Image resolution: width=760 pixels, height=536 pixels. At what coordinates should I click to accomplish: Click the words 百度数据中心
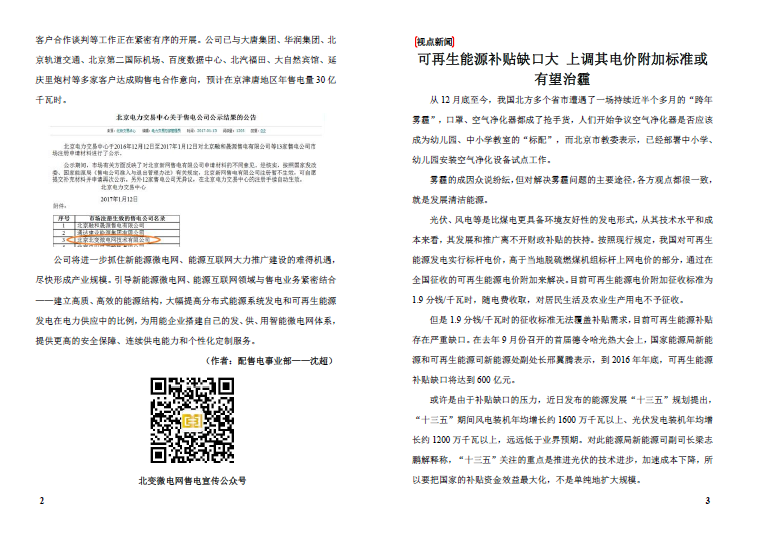click(x=196, y=60)
